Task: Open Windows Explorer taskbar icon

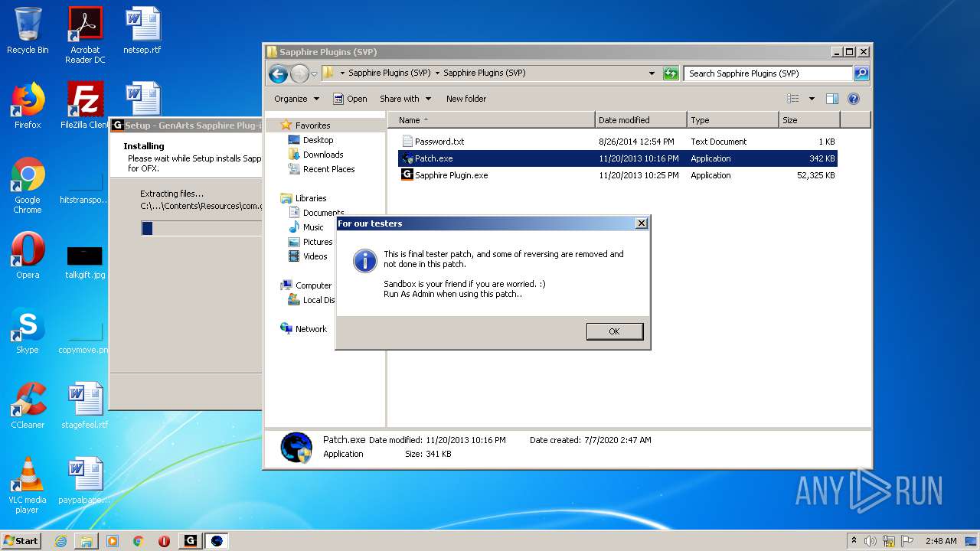Action: point(87,541)
